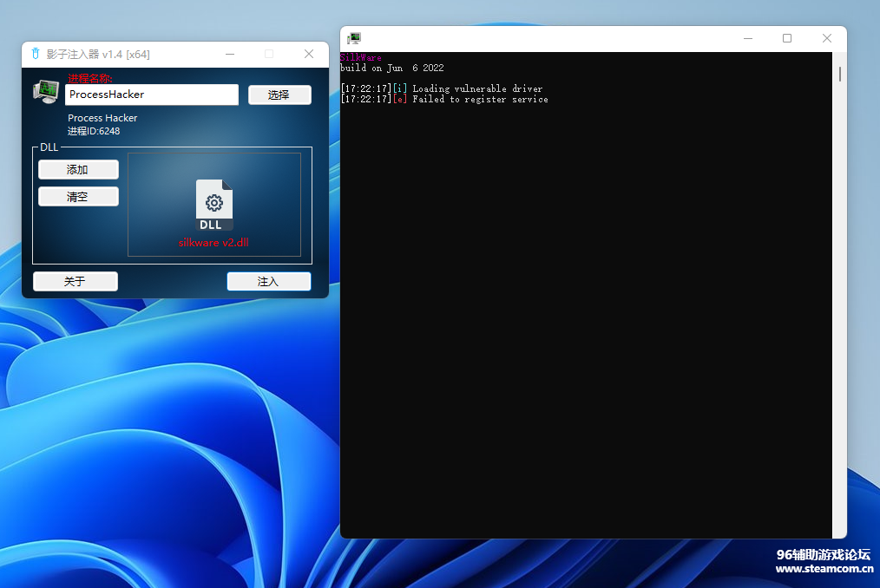Open the 关于 about dialog
The image size is (880, 588).
[75, 281]
